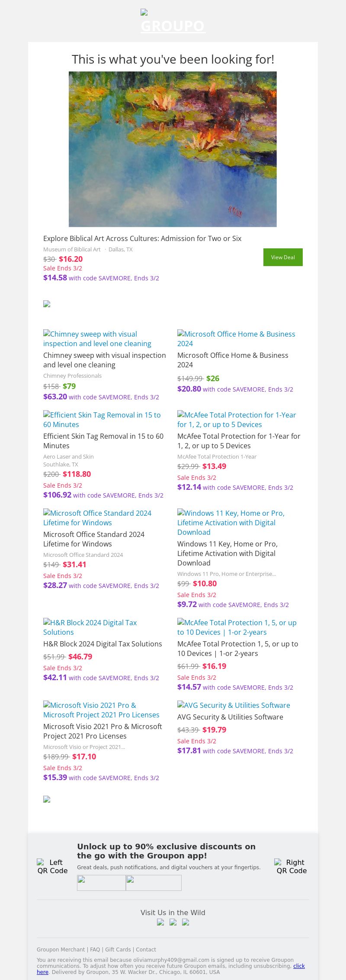Screen dimensions: 346x980
Task: Open the water lilies painting image
Action: 173,149
